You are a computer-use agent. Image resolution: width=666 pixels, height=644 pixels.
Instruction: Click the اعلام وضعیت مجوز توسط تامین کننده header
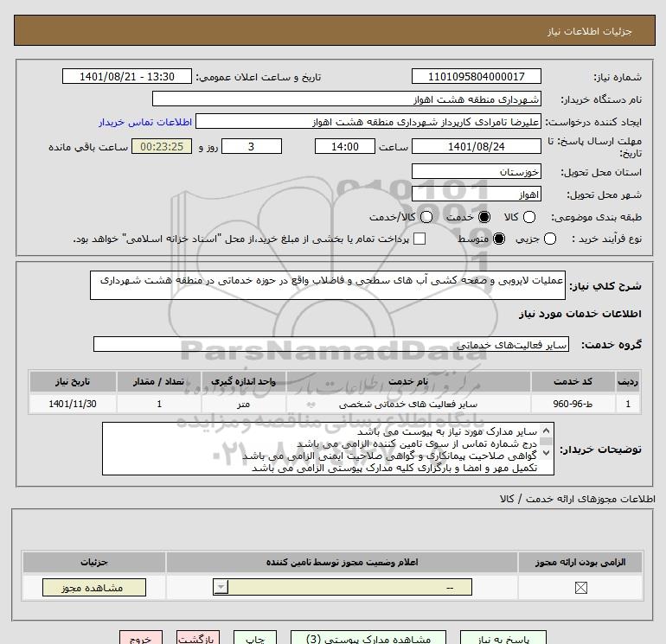[x=342, y=562]
